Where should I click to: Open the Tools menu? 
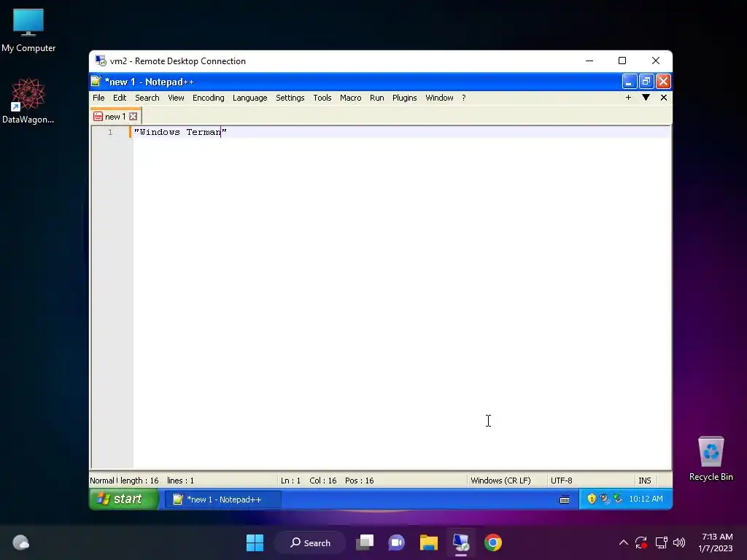tap(322, 98)
